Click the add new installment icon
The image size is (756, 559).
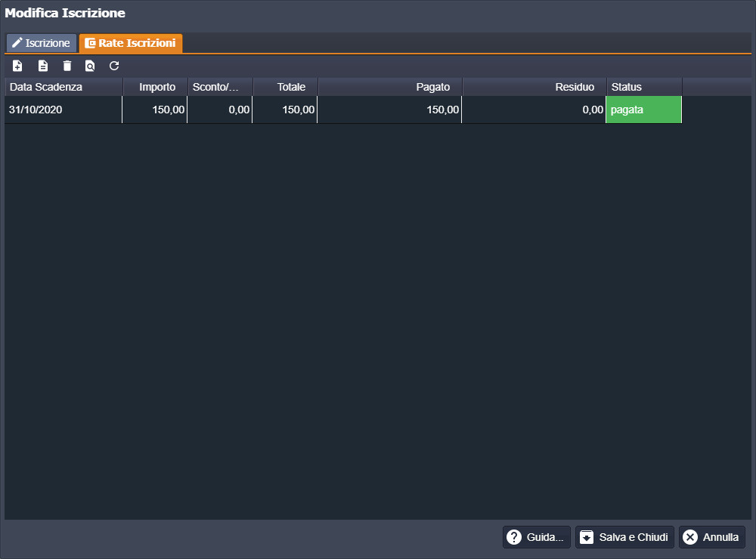[x=17, y=66]
